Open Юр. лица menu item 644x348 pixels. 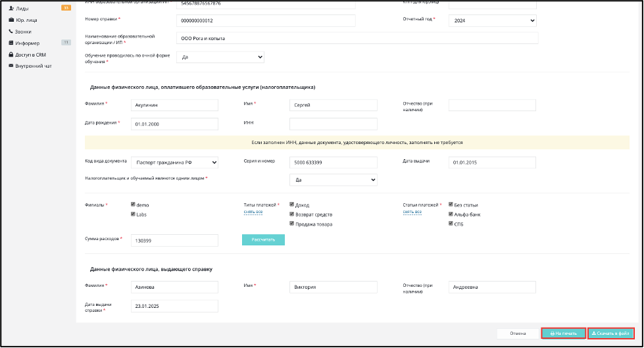[26, 20]
